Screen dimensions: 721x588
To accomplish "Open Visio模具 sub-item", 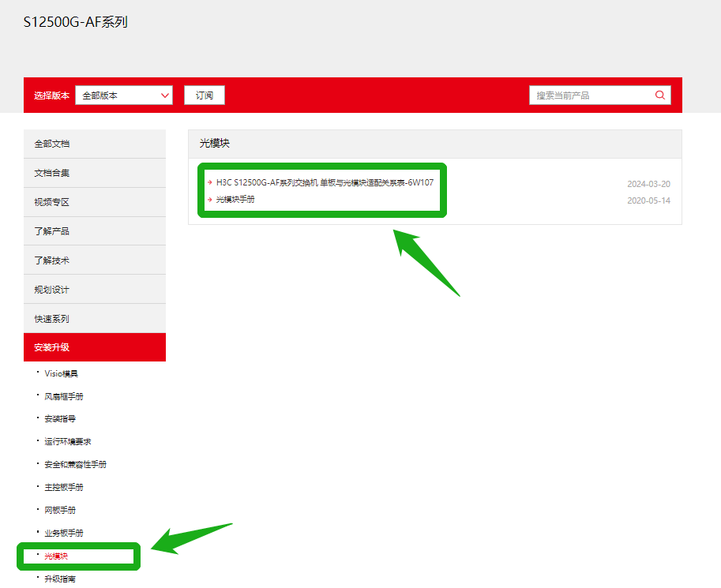I will [x=61, y=374].
